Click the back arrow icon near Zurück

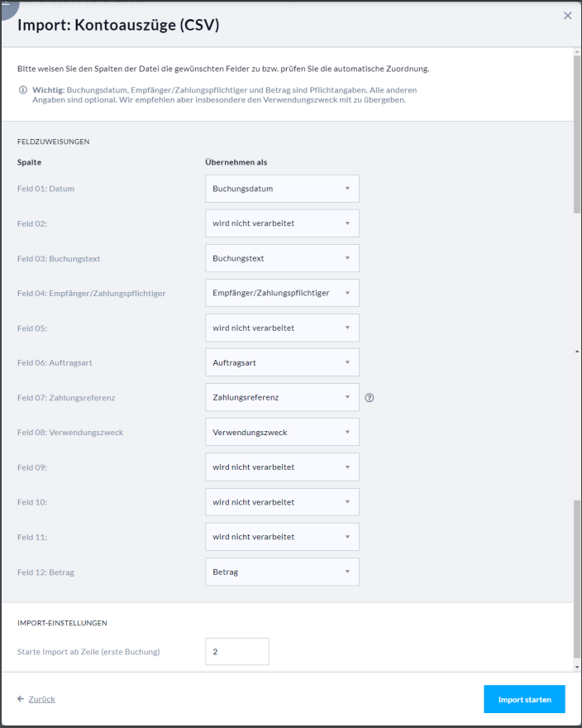(21, 699)
